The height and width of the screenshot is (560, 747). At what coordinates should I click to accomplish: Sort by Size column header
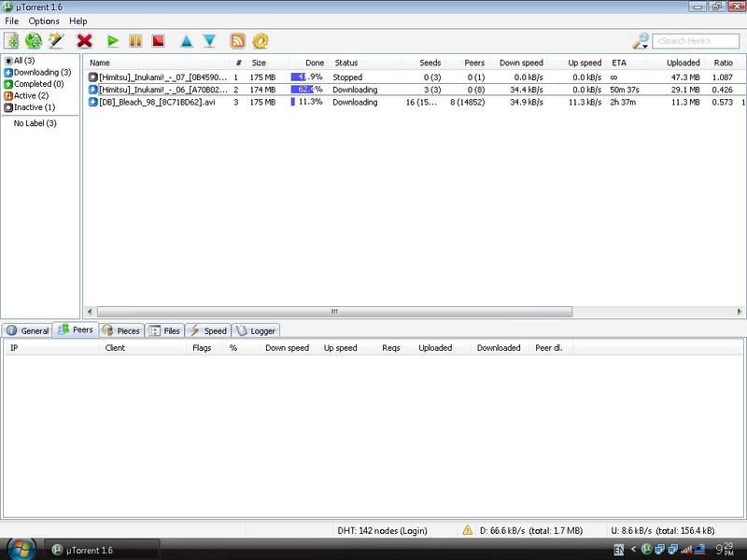[259, 63]
